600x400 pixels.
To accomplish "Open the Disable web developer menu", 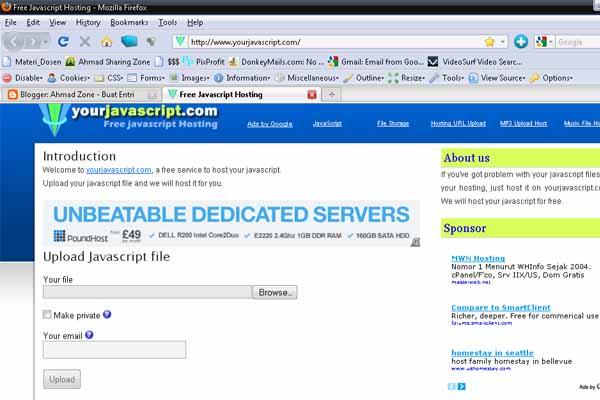I will tap(23, 78).
